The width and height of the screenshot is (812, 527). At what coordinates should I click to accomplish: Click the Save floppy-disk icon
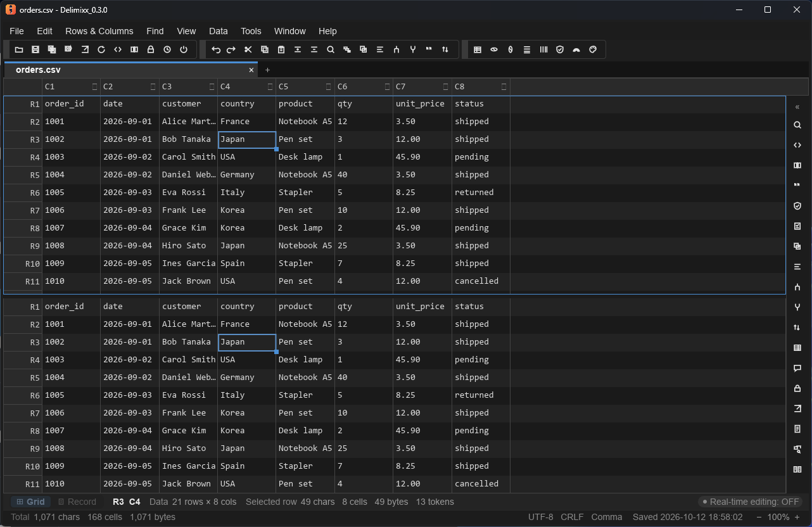point(35,49)
